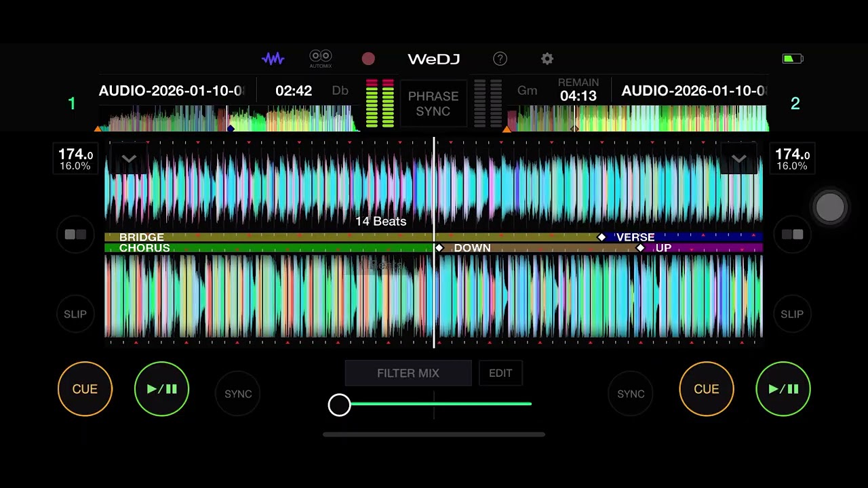This screenshot has height=488, width=868.
Task: Expand deck 2 chevron dropdown
Action: (x=739, y=159)
